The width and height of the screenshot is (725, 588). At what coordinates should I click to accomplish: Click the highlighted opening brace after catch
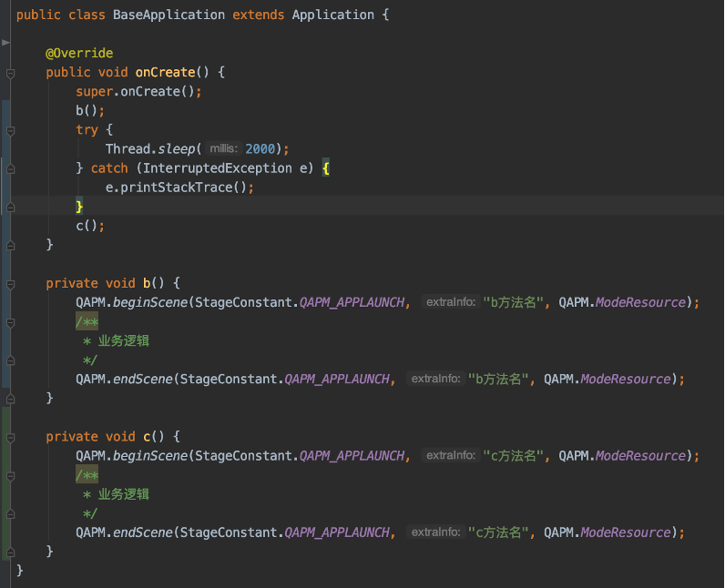pos(326,168)
